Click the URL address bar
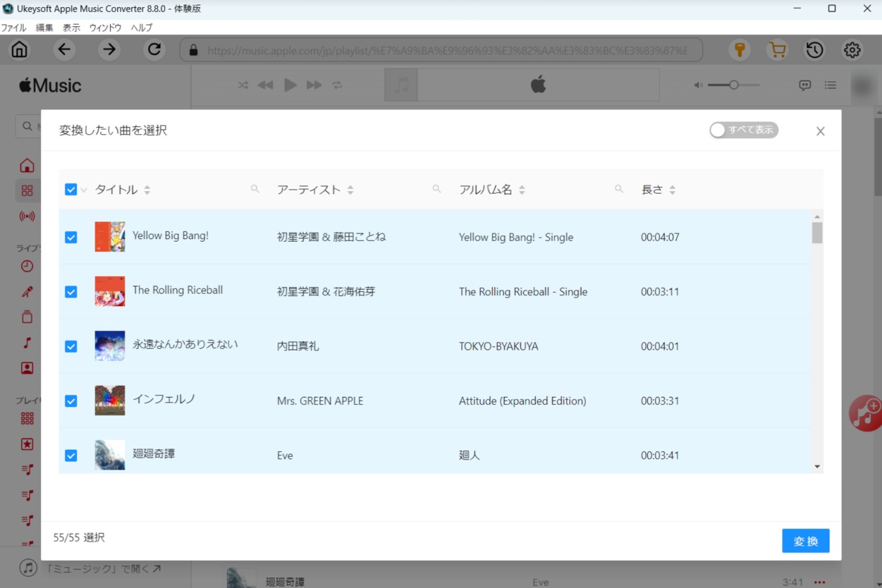This screenshot has width=882, height=588. pos(441,50)
